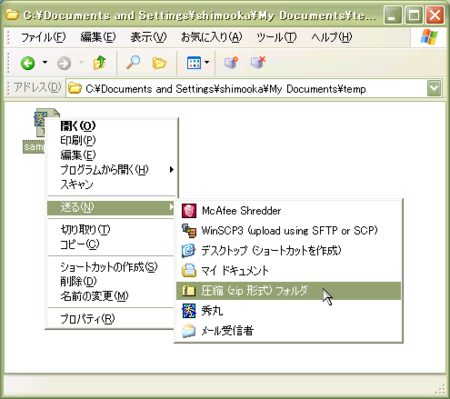450x399 pixels.
Task: Click the folder icon in address bar
Action: point(75,89)
